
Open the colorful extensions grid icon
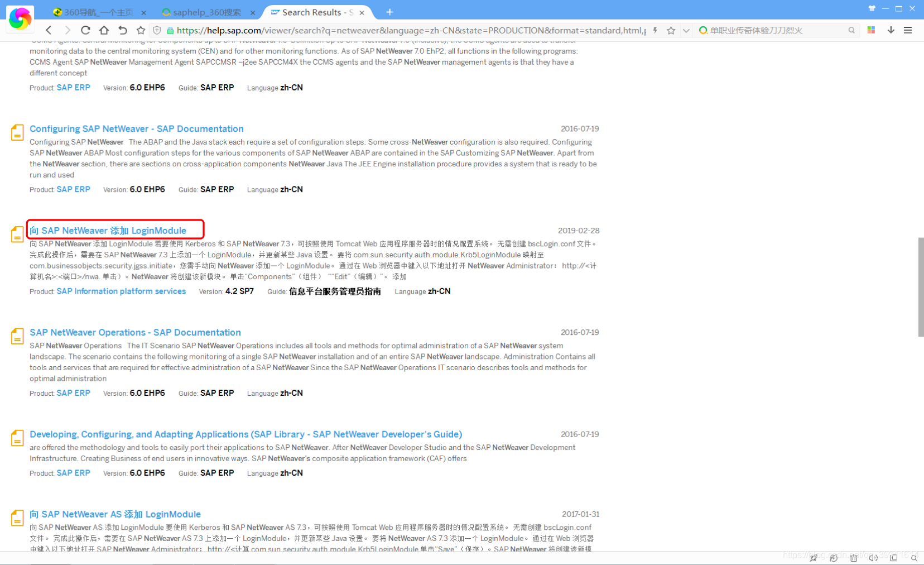[871, 30]
